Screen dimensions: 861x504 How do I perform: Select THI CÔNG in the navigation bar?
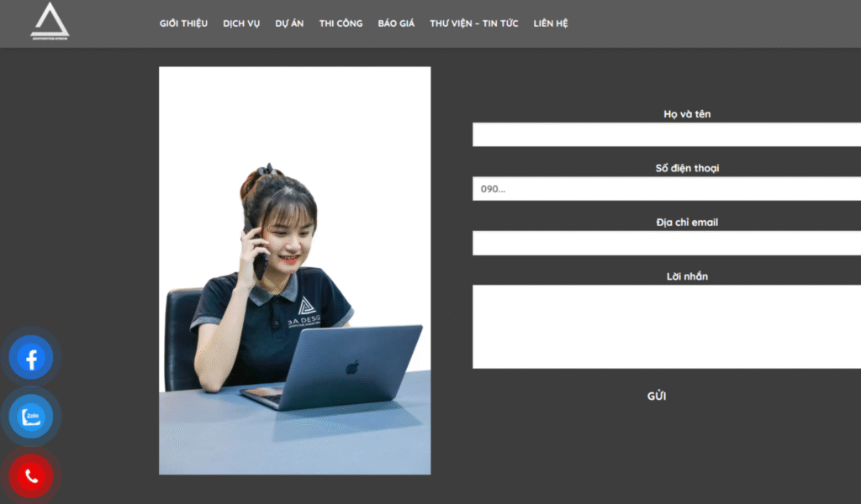click(341, 24)
